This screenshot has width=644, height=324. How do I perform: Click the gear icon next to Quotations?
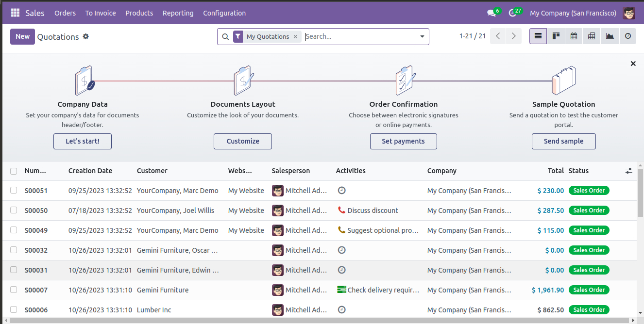[x=86, y=37]
